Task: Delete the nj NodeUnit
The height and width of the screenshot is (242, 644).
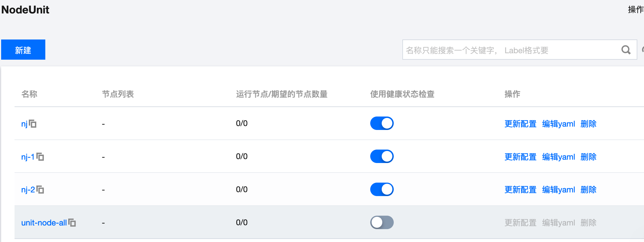Action: [x=588, y=124]
